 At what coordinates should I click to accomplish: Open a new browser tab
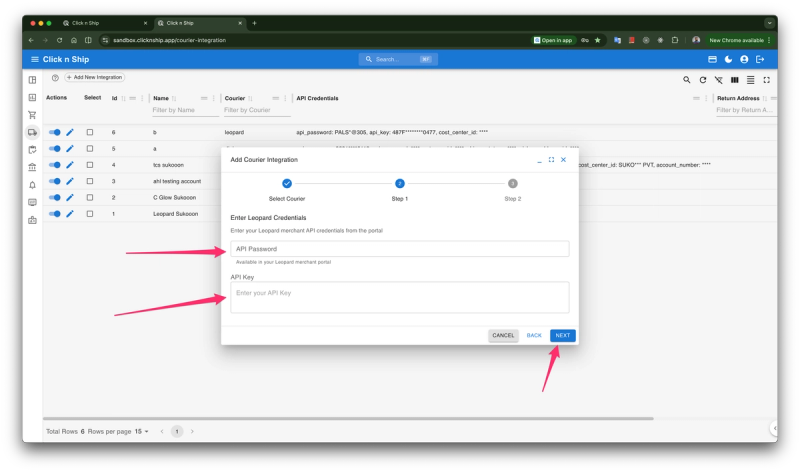[x=254, y=23]
